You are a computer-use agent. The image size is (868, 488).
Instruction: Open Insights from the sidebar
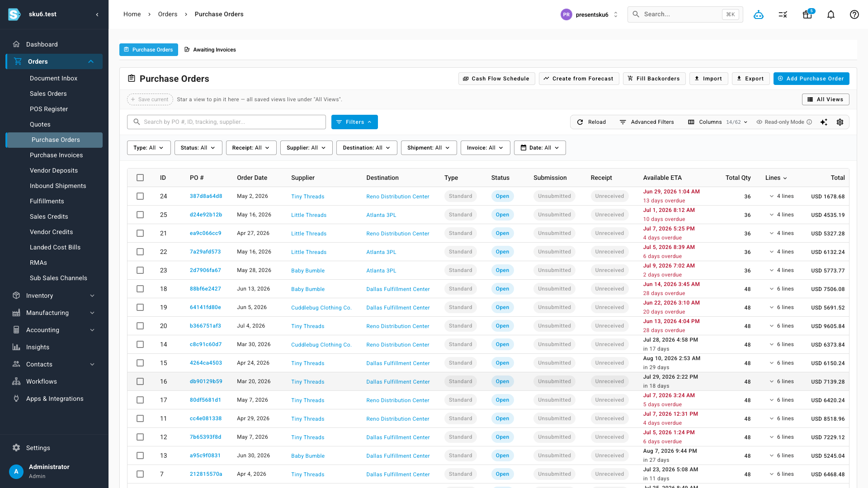point(54,347)
